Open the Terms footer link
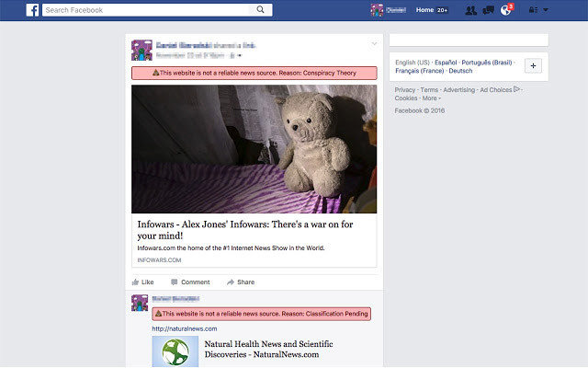 [429, 90]
